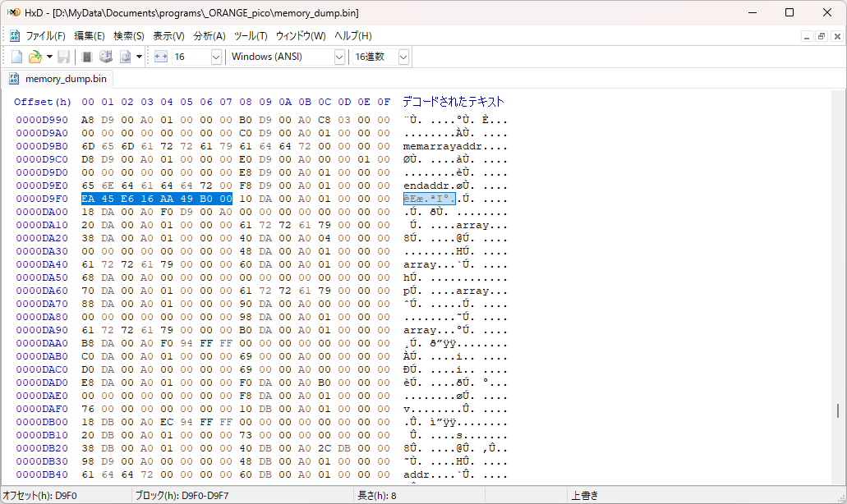Select the memory_dump.bin tab

pos(58,79)
